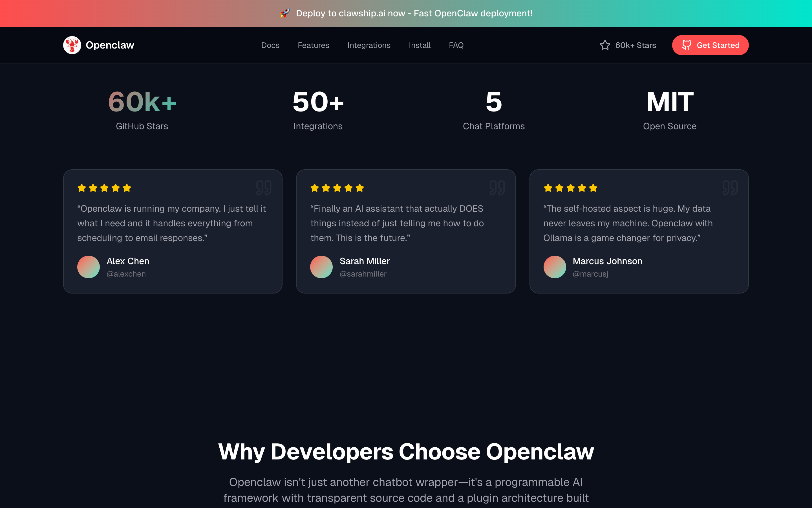Screen dimensions: 812x508
Task: Click the handle @sarahmiller
Action: click(x=363, y=274)
